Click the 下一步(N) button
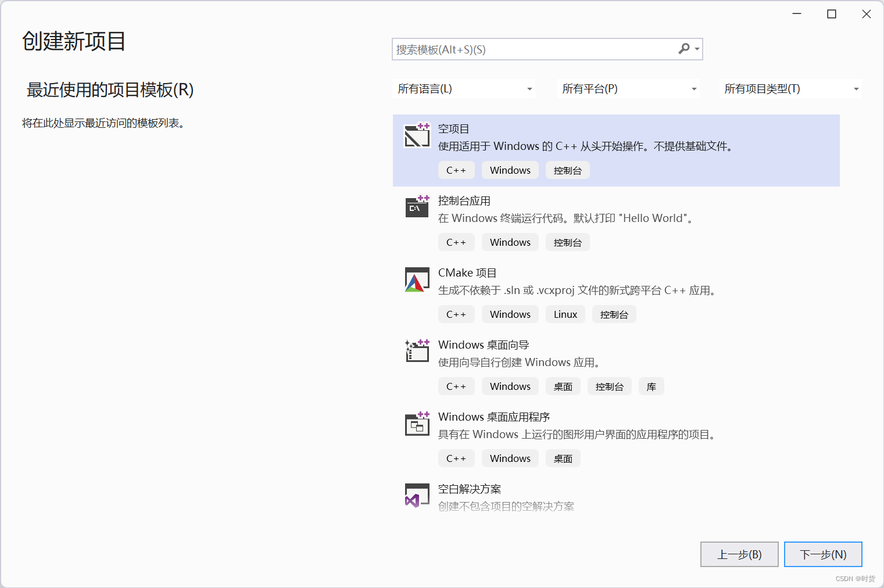The width and height of the screenshot is (884, 588). [x=823, y=554]
